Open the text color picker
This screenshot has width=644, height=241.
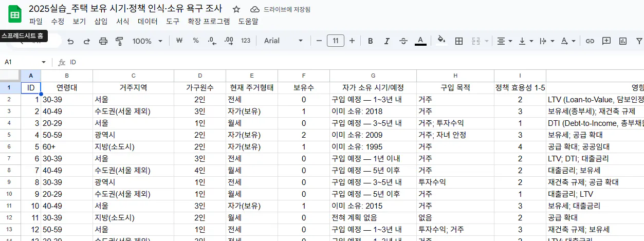(420, 41)
